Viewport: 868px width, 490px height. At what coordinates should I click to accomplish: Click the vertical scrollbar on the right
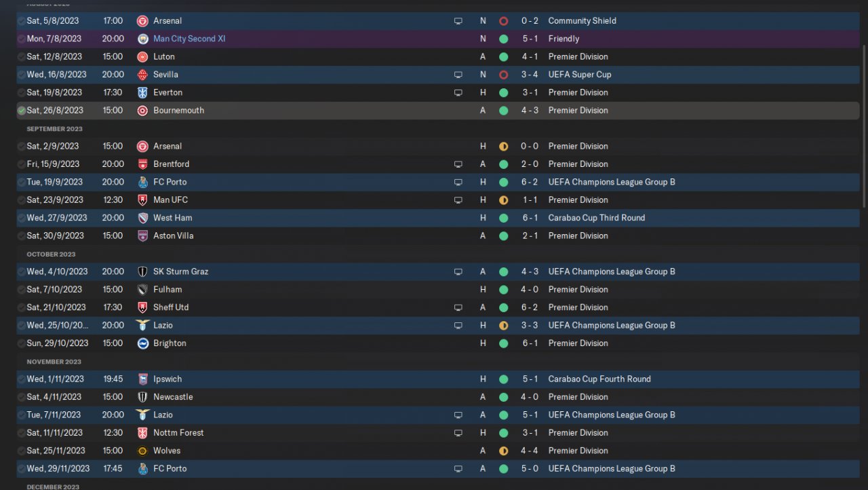coord(863,126)
